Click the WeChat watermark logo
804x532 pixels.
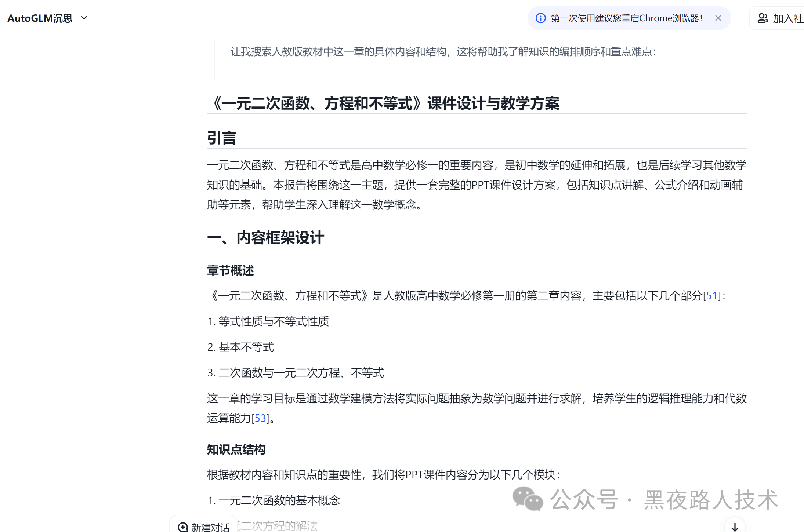pos(528,499)
